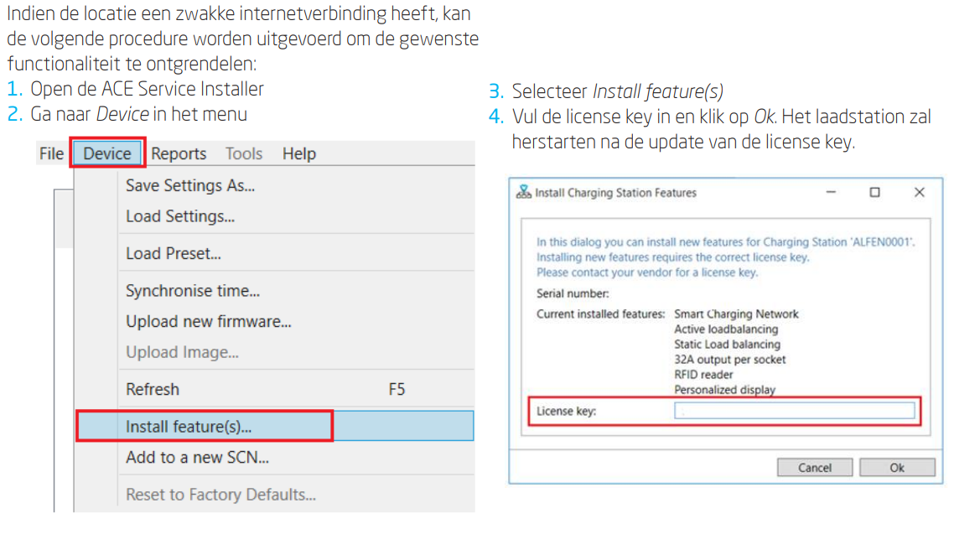Confirm with the Ok button
Viewport: 980px width, 555px height.
point(897,468)
